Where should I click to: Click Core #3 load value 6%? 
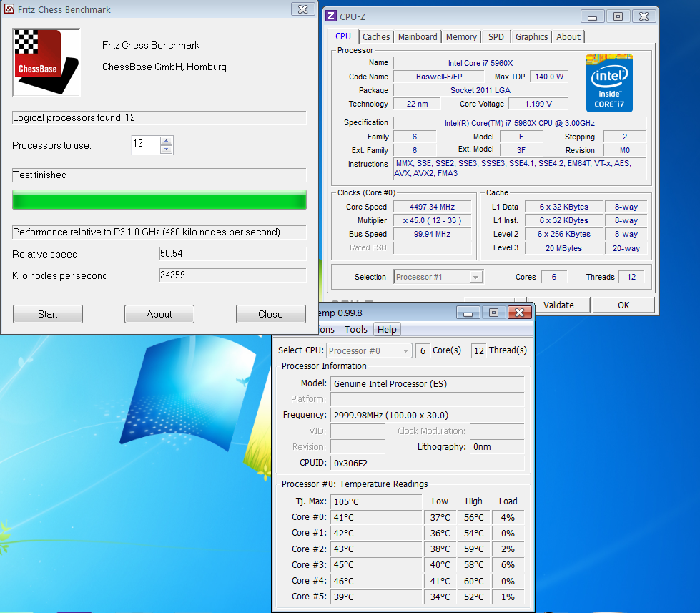pyautogui.click(x=508, y=565)
